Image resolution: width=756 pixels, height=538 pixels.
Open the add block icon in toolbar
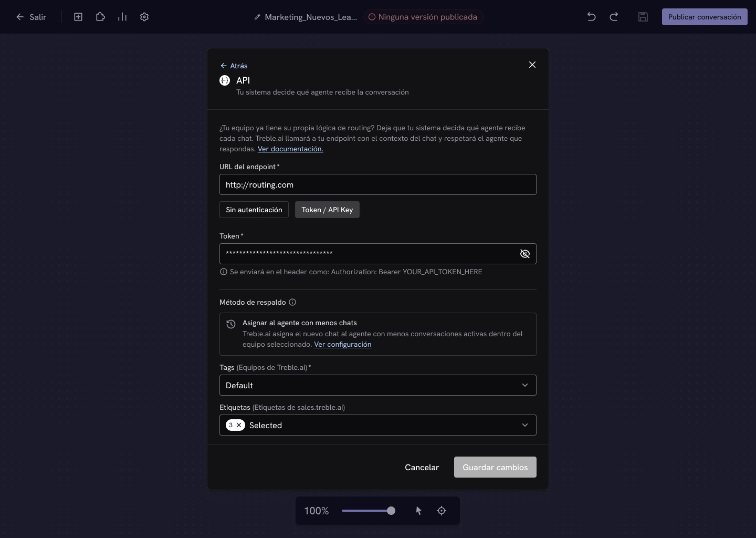tap(78, 17)
